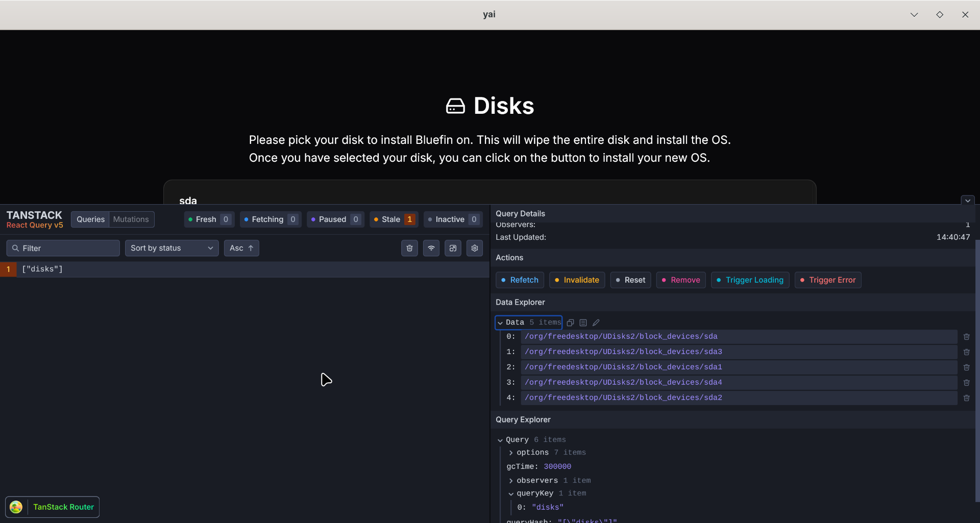Toggle the Fetching status filter

tap(271, 219)
